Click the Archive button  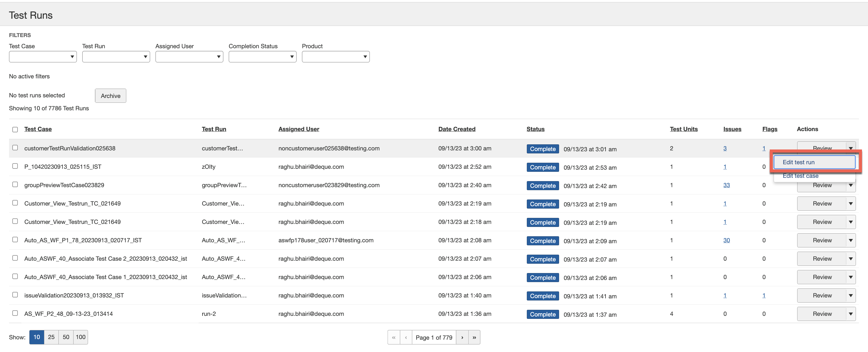click(x=110, y=96)
